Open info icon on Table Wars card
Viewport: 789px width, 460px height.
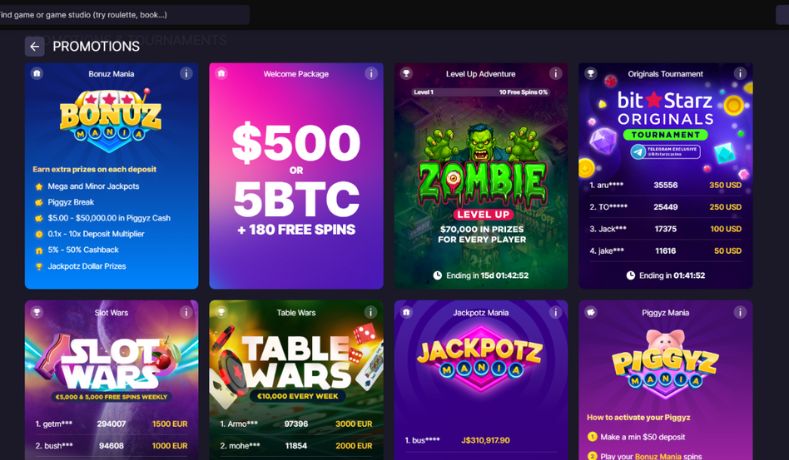(x=371, y=312)
